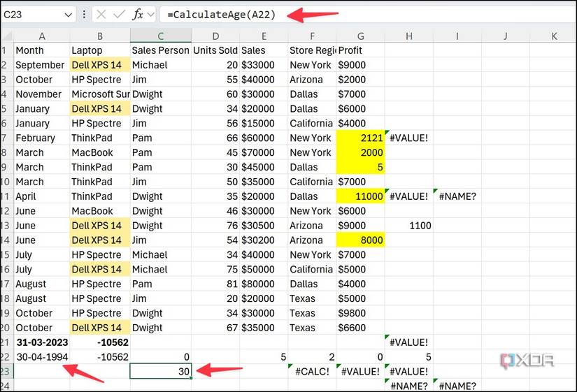Screen dimensions: 577x392
Task: Click the 'Sales Person' header cell
Action: click(x=161, y=50)
